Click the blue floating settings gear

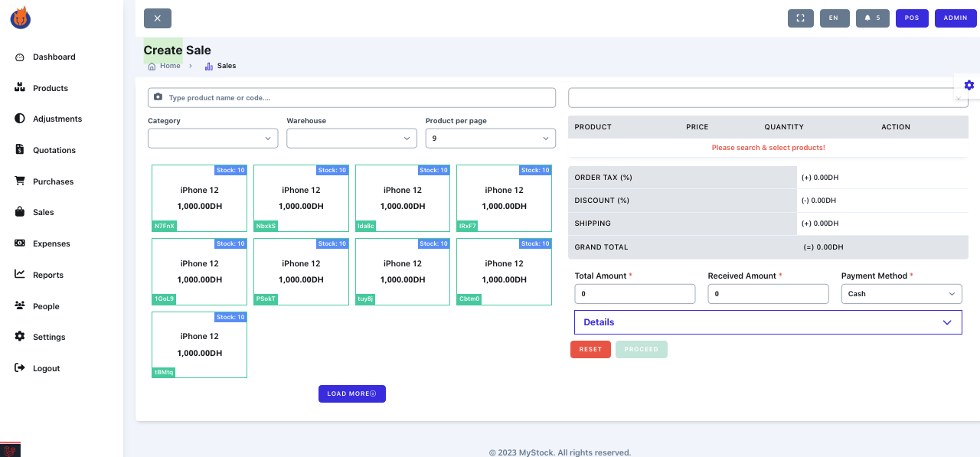pos(969,85)
